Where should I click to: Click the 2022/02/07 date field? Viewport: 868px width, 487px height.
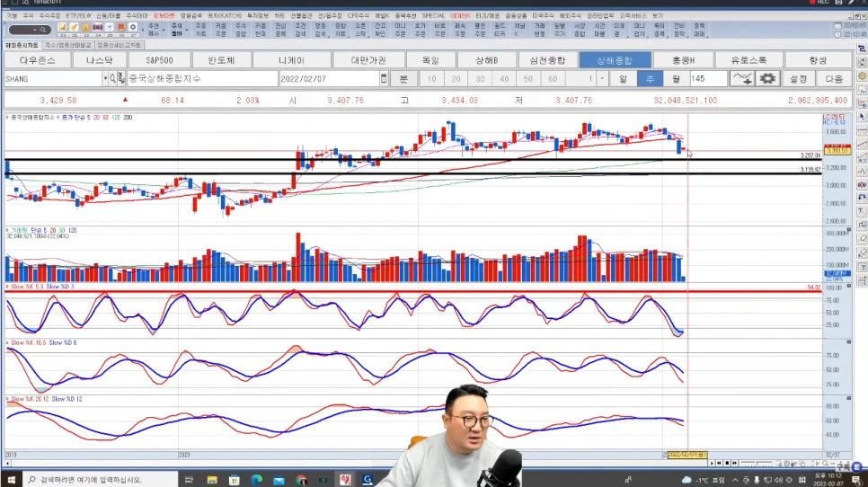pos(329,79)
